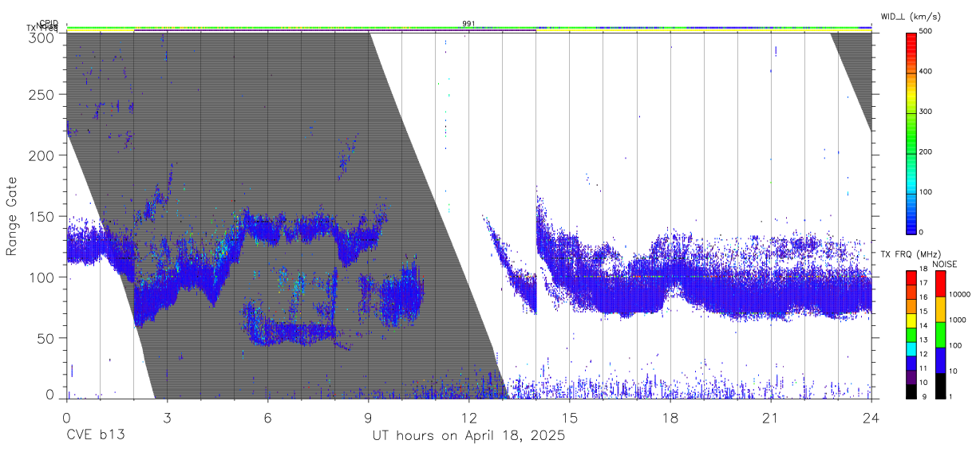This screenshot has height=452, width=980.
Task: Click the '14' tick on TX FRQ legend
Action: [923, 326]
